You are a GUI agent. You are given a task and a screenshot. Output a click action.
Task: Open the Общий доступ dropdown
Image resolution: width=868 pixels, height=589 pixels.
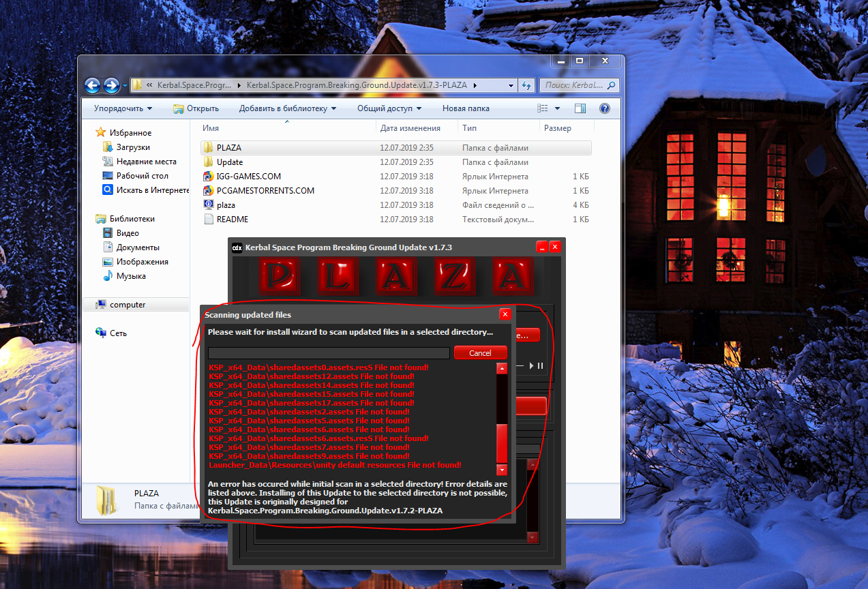point(389,108)
